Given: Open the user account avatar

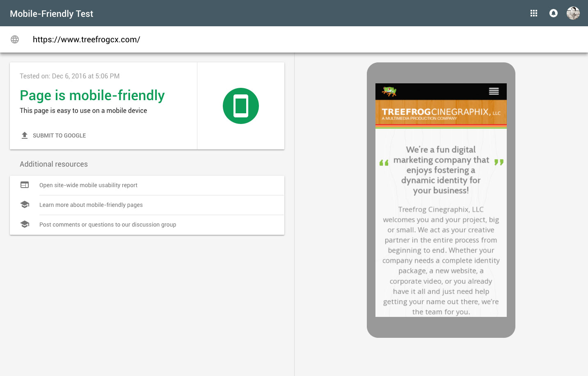Looking at the screenshot, I should (573, 13).
